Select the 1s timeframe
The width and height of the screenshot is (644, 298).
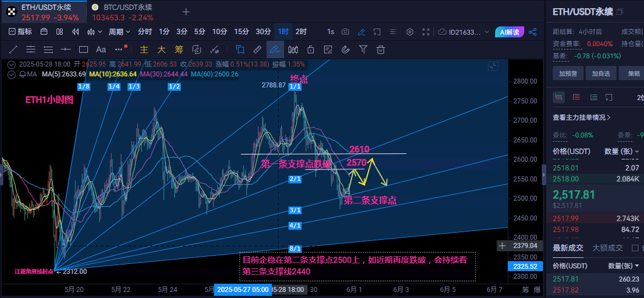(331, 32)
